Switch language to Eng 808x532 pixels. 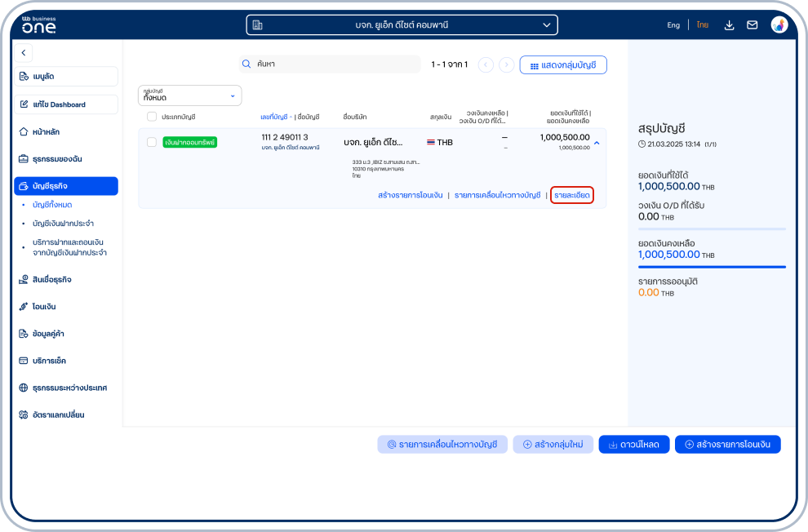[x=673, y=25]
